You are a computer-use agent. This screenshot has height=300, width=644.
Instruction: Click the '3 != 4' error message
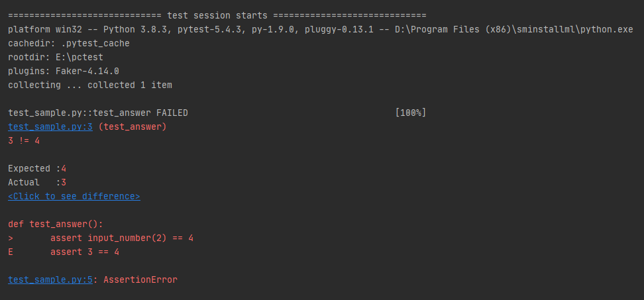coord(24,140)
